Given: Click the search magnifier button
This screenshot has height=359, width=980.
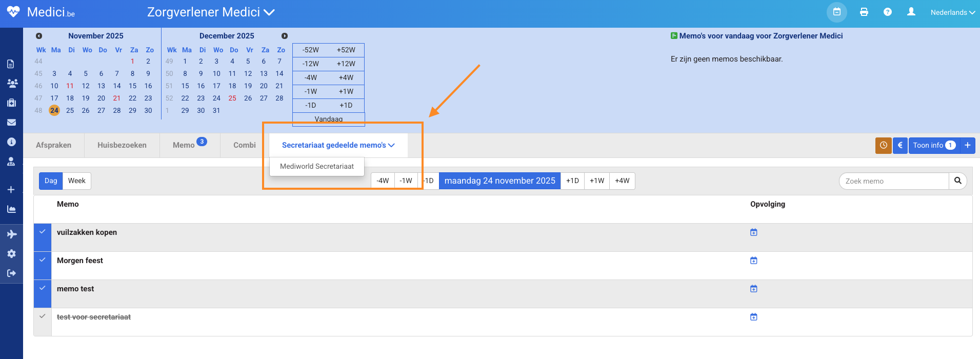Looking at the screenshot, I should [x=957, y=181].
